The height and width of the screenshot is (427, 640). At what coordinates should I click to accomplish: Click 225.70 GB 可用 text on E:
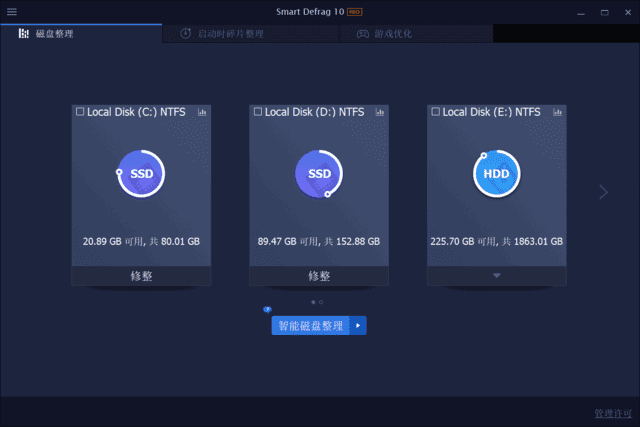click(x=464, y=241)
